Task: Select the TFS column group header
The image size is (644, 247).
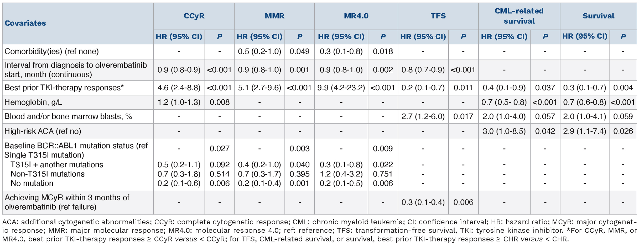Action: pyautogui.click(x=438, y=16)
